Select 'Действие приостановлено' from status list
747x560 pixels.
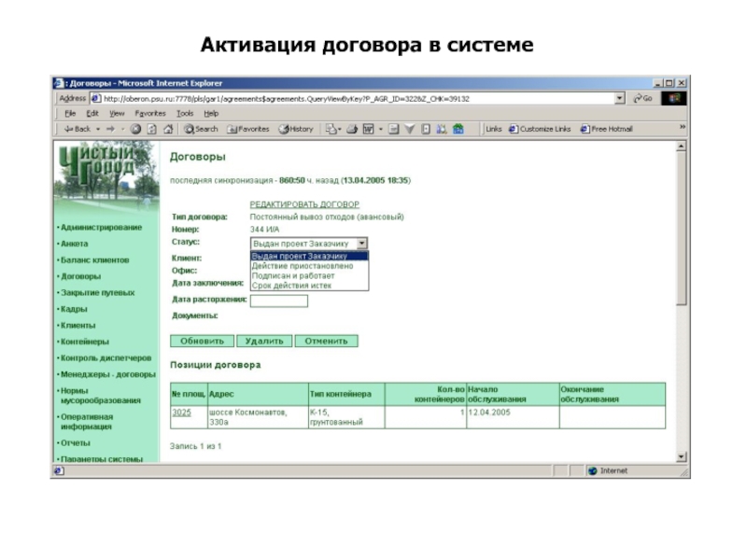coord(300,265)
